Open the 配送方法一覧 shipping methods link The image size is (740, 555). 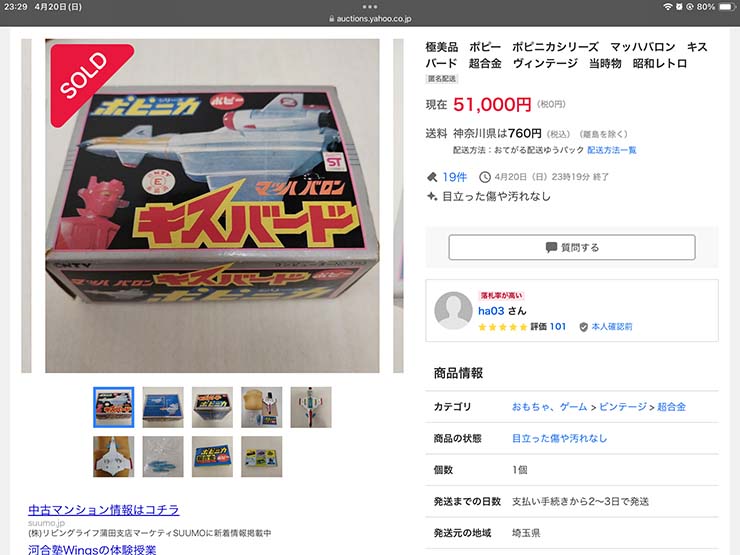tap(612, 150)
